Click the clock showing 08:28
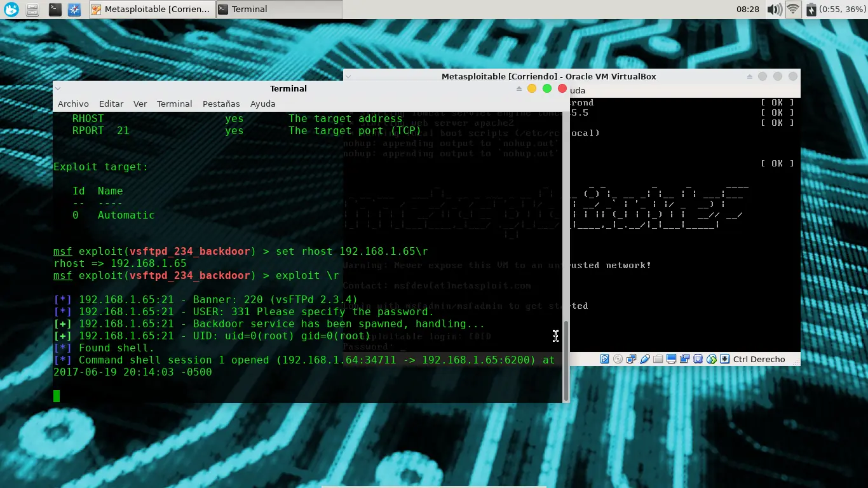Viewport: 868px width, 488px height. [748, 10]
